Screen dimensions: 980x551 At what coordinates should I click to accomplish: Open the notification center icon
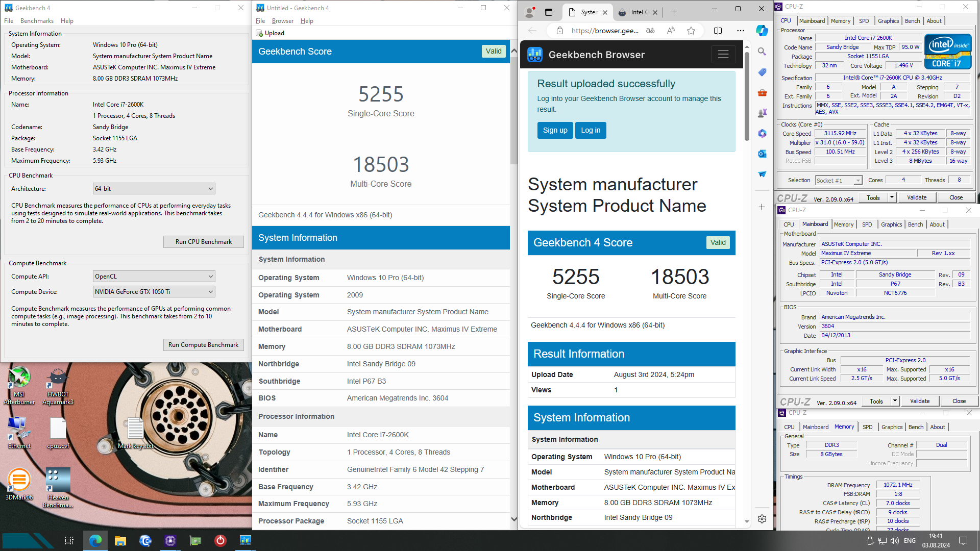pos(963,541)
